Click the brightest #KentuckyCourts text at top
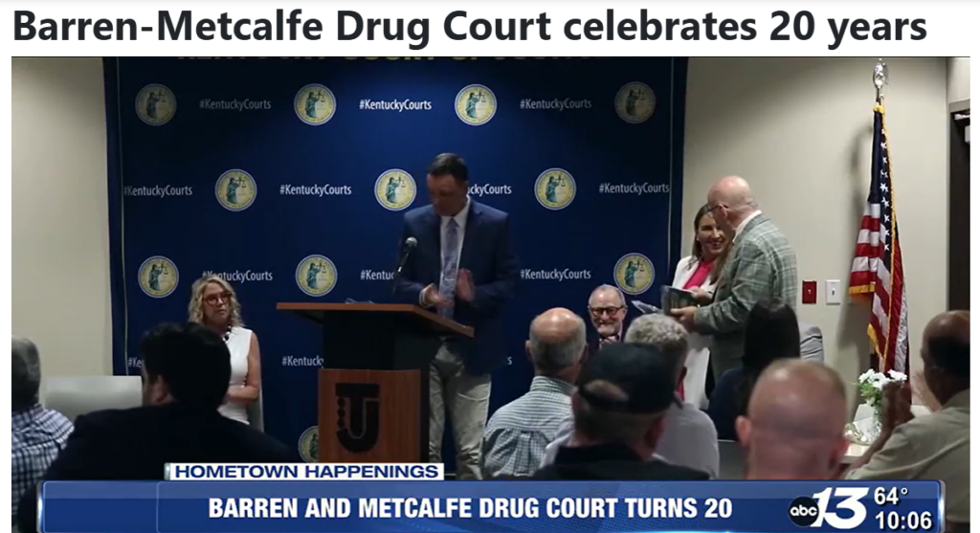Screen dimensions: 980x533 click(395, 105)
